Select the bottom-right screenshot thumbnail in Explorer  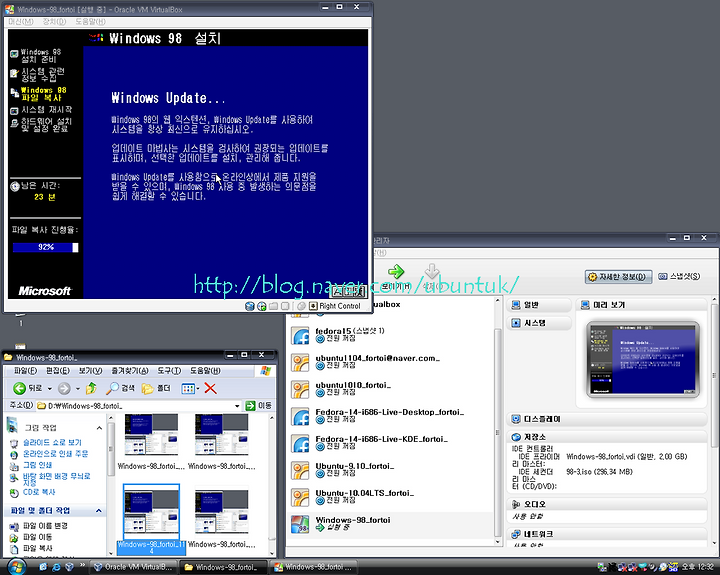[222, 512]
